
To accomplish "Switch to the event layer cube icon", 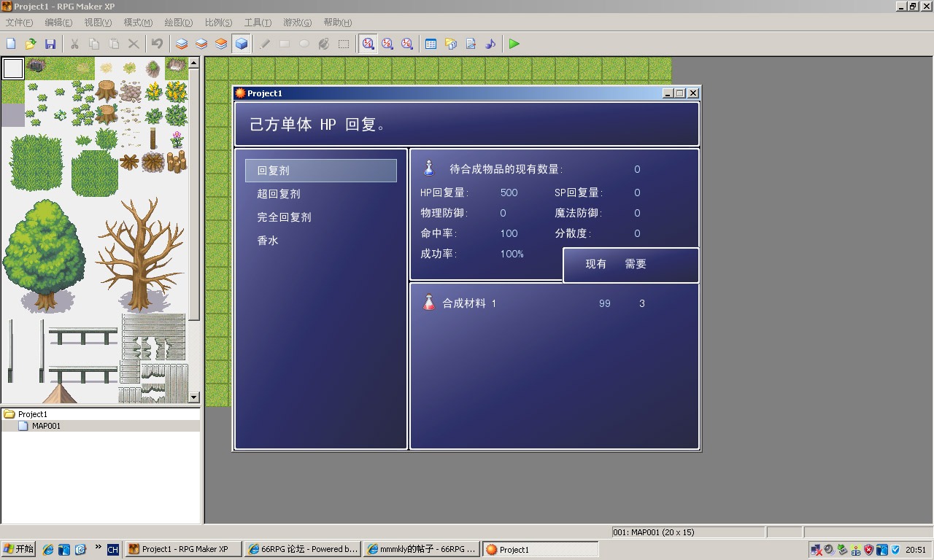I will point(242,44).
